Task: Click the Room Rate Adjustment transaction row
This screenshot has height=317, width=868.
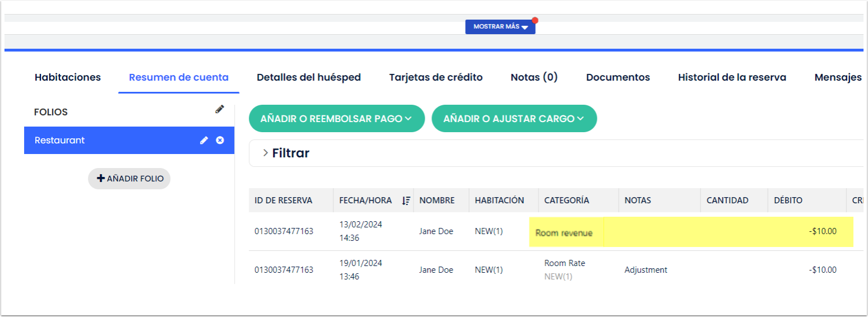Action: coord(564,269)
